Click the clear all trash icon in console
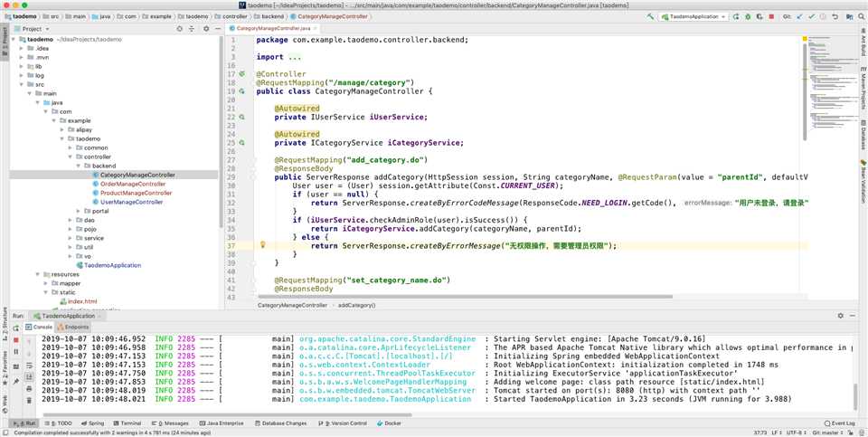Viewport: 868px width, 437px height. pyautogui.click(x=29, y=399)
